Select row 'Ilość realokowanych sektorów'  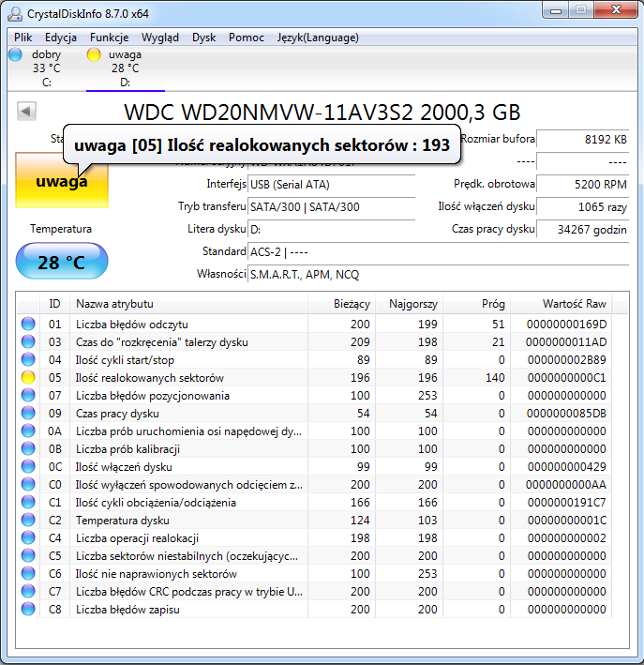(315, 377)
